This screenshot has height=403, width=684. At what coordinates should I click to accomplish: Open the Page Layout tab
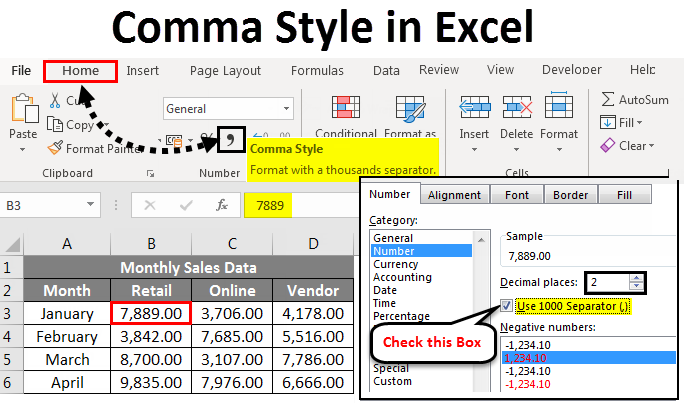tap(225, 71)
